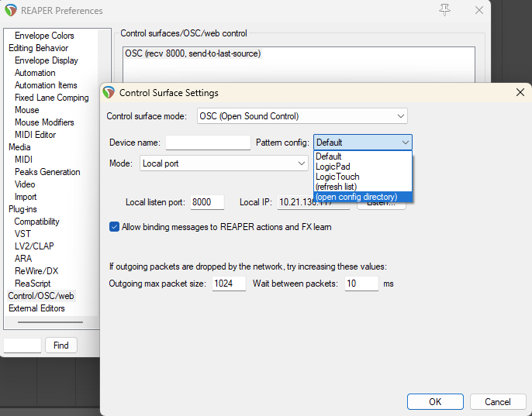
Task: Click the REAPER logo in Preferences title bar
Action: (x=11, y=11)
